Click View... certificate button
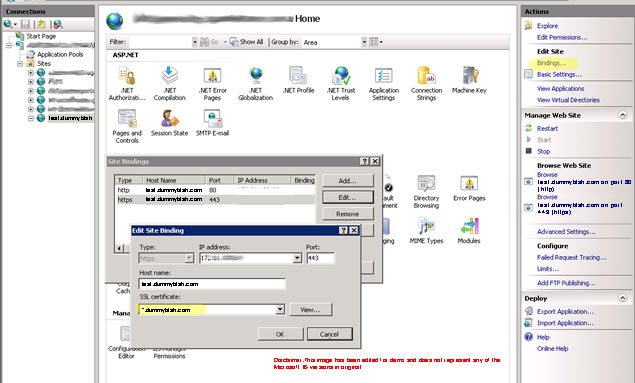The width and height of the screenshot is (635, 383). tap(311, 310)
